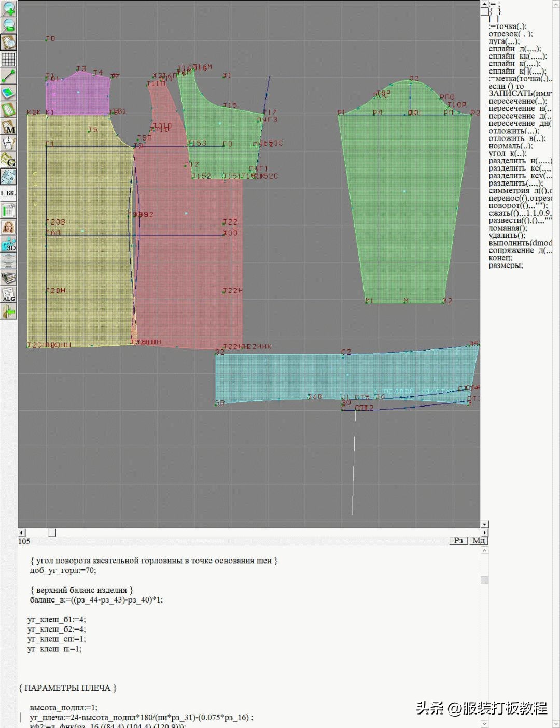Click canvas horizontal scrollbar thumb
This screenshot has width=560, height=728.
pos(52,533)
